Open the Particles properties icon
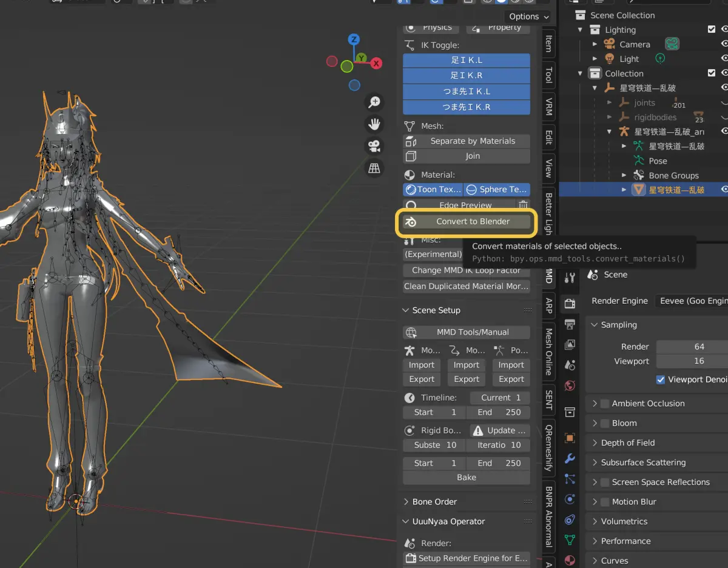728x568 pixels. pos(570,479)
